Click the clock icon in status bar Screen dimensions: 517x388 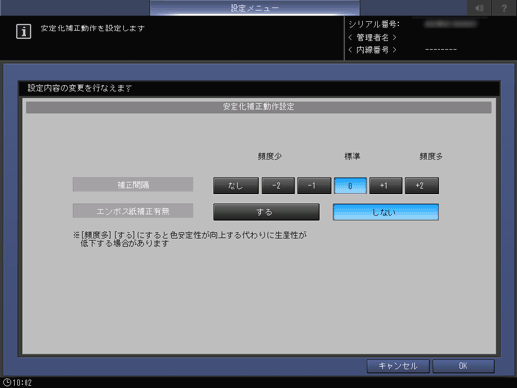tap(6, 382)
